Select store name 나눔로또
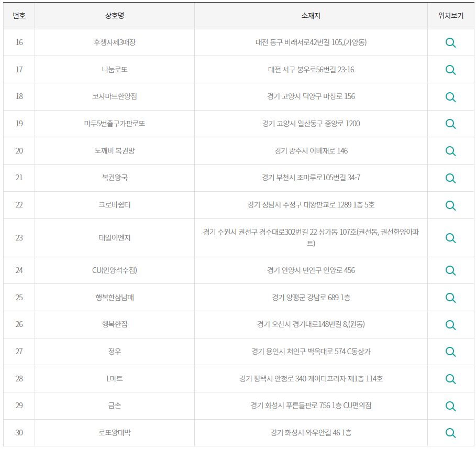476x449 pixels. click(x=115, y=70)
